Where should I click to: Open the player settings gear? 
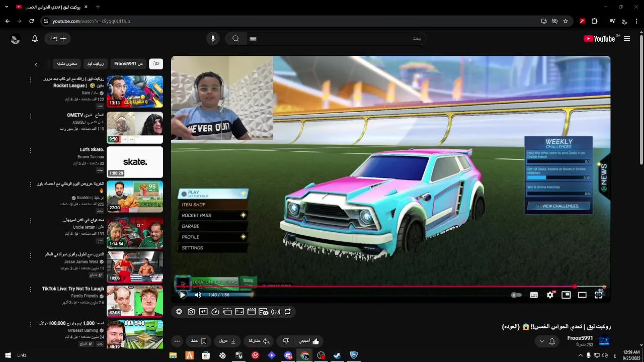(x=550, y=295)
